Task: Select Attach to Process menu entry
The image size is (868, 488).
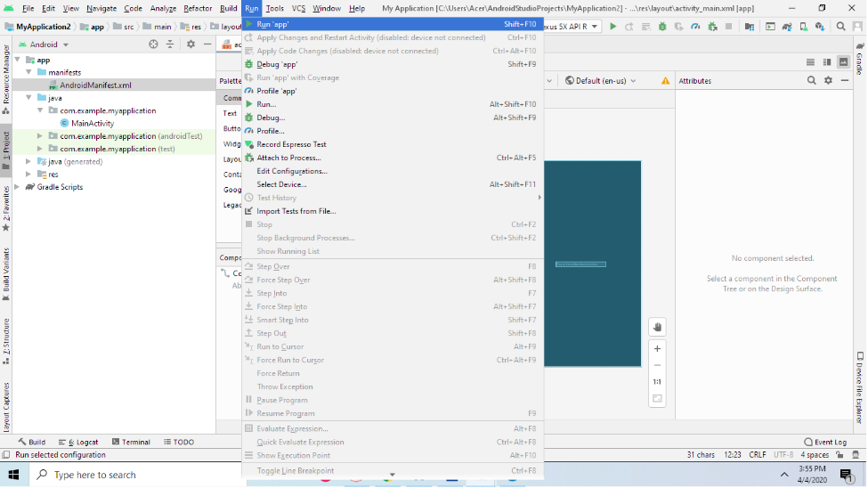Action: pyautogui.click(x=288, y=158)
